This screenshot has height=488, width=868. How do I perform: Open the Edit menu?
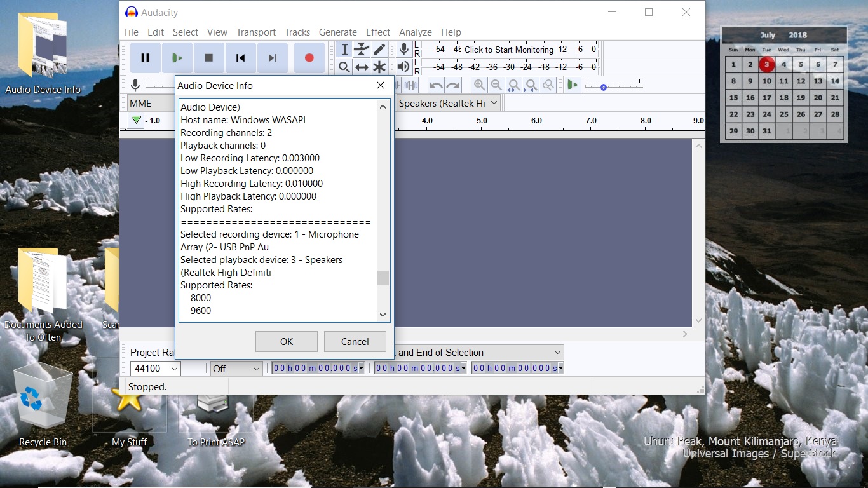click(x=156, y=32)
